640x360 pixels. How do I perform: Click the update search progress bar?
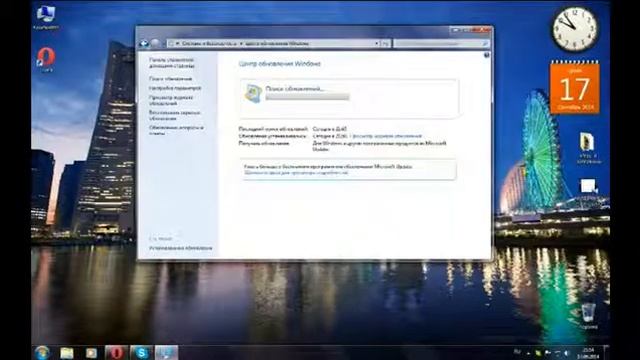(x=307, y=97)
